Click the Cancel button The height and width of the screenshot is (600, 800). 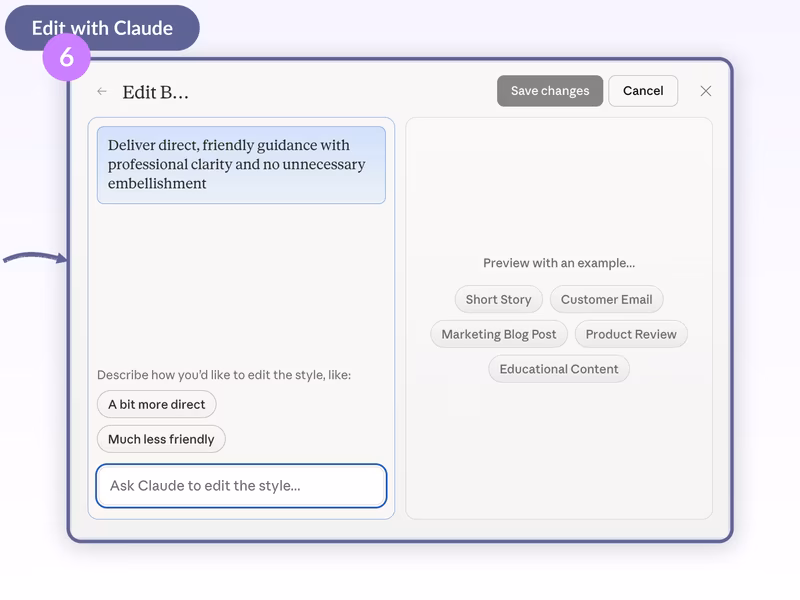tap(643, 91)
